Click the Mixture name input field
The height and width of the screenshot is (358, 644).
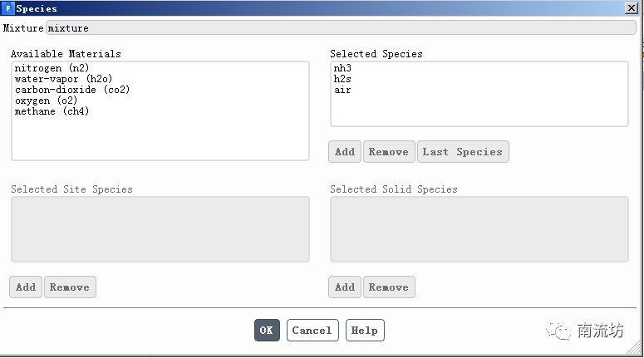pyautogui.click(x=341, y=28)
